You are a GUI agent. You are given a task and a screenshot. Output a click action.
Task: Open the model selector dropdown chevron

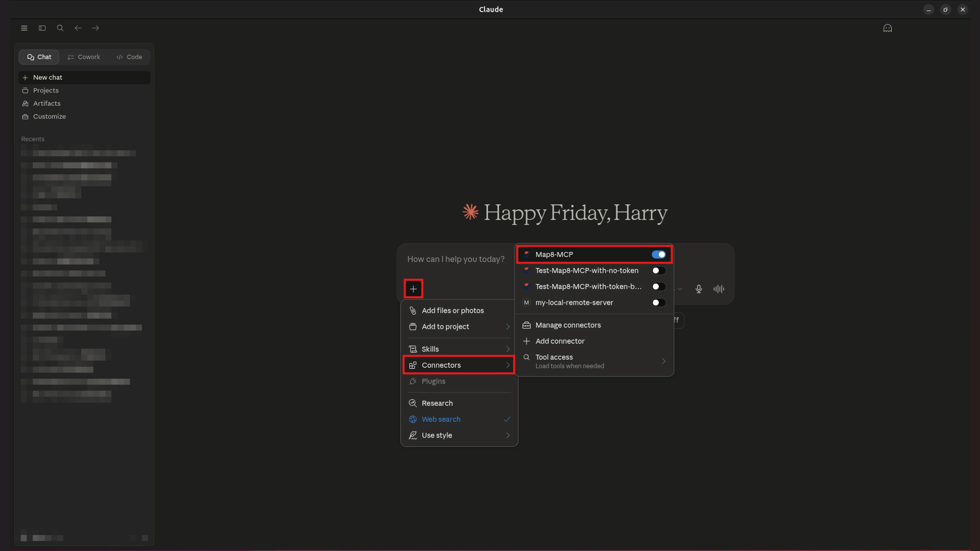pos(680,289)
